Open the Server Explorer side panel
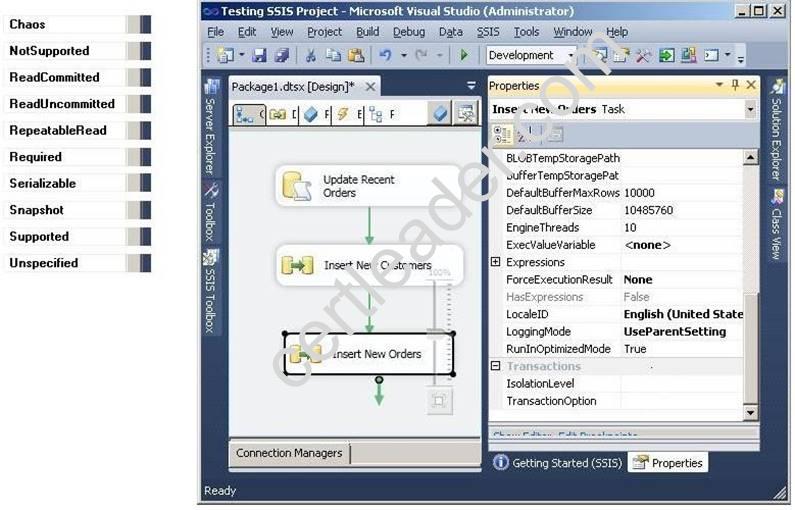Image resolution: width=795 pixels, height=510 pixels. click(211, 127)
